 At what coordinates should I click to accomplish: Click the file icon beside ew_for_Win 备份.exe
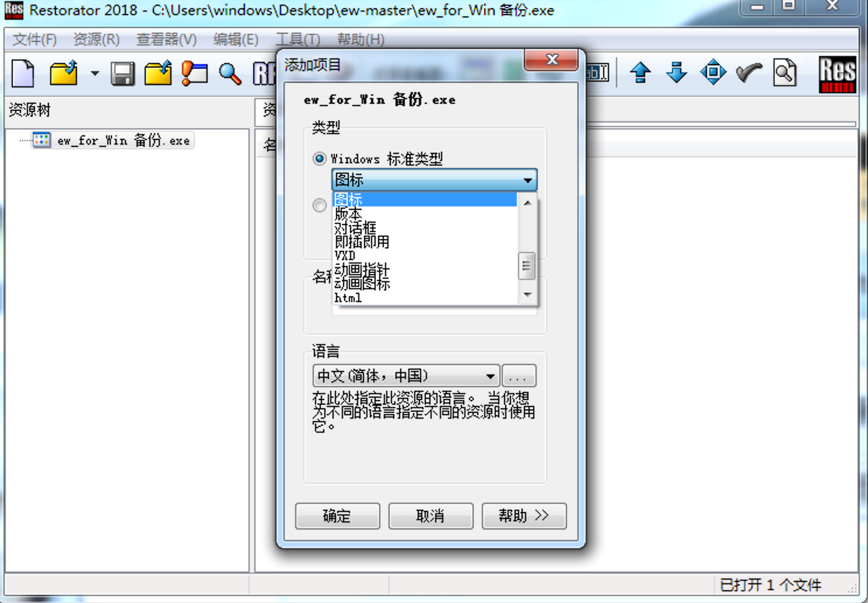41,140
